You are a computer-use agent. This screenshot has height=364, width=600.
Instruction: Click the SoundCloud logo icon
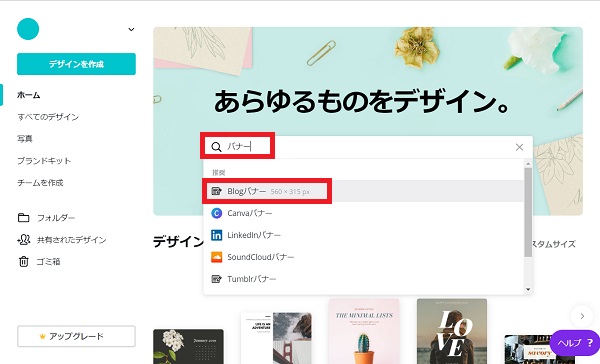[x=217, y=257]
